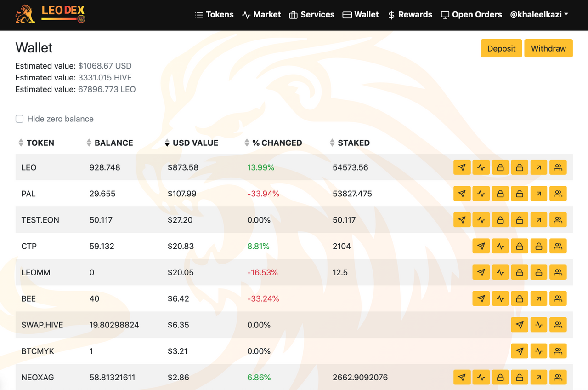Stake CTP tokens with the lock icon
The image size is (588, 390).
[x=520, y=246]
